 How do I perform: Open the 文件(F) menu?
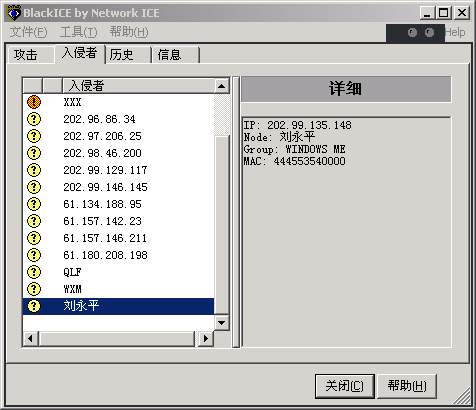28,32
